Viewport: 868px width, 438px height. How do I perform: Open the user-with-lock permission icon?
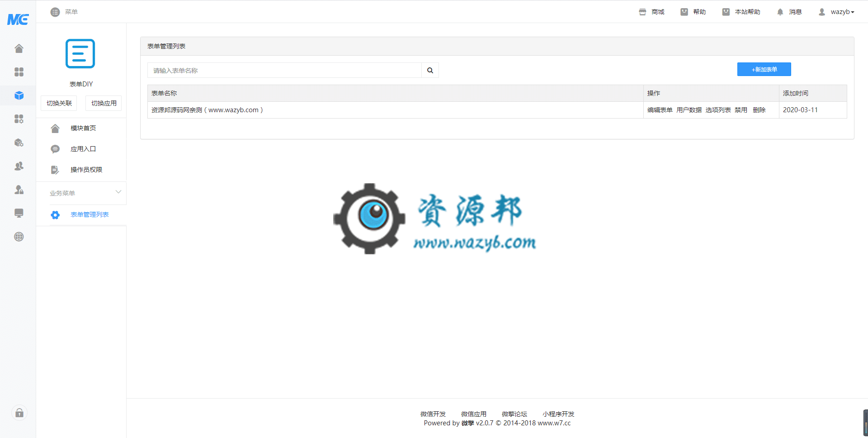pyautogui.click(x=19, y=190)
